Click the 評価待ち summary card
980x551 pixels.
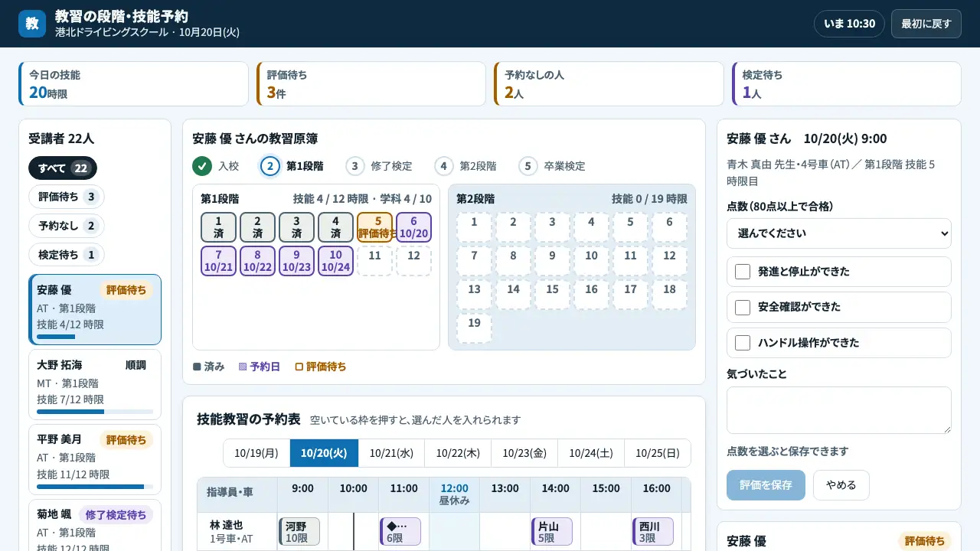pyautogui.click(x=371, y=84)
